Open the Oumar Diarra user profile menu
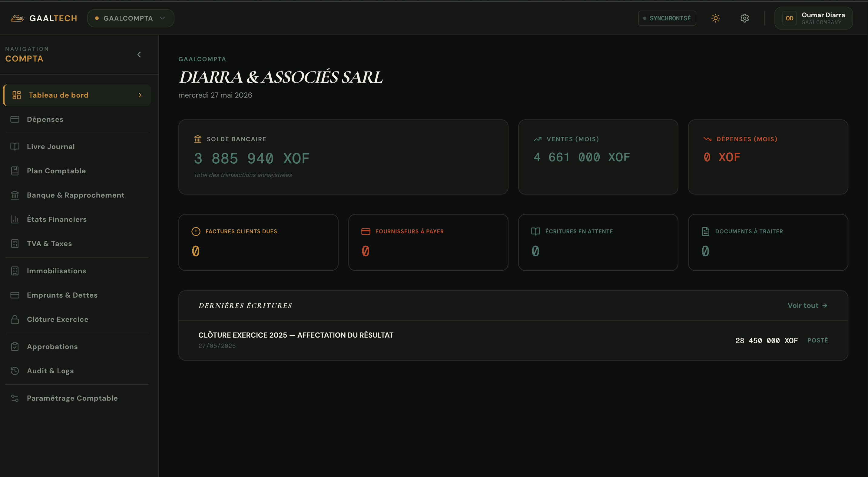The width and height of the screenshot is (868, 477). click(x=814, y=18)
